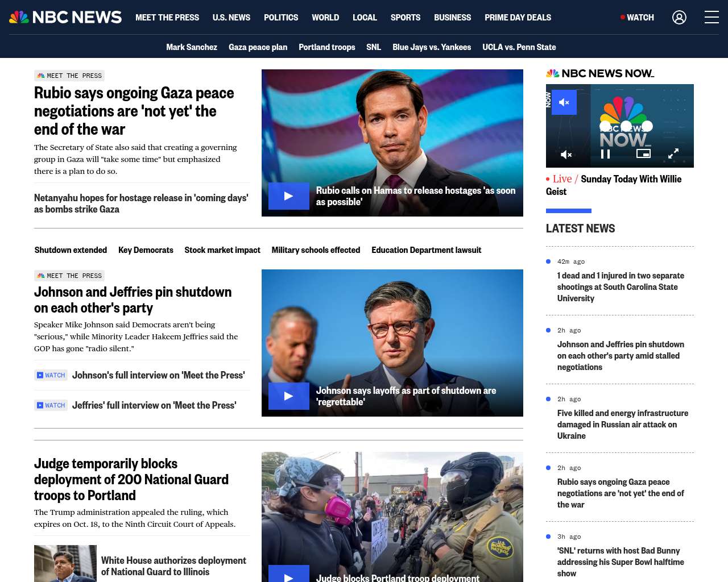Image resolution: width=728 pixels, height=582 pixels.
Task: Open White House authorizes Illinois deployment story
Action: pyautogui.click(x=173, y=566)
